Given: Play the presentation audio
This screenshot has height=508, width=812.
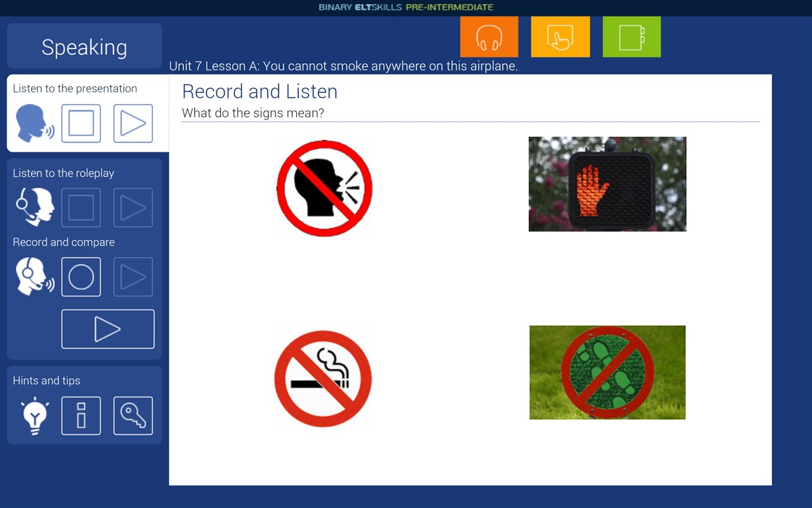Looking at the screenshot, I should tap(133, 123).
